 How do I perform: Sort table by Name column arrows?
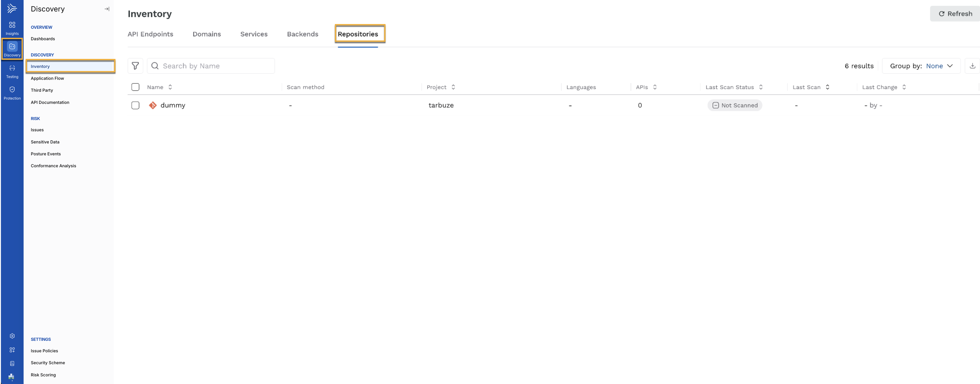[170, 87]
